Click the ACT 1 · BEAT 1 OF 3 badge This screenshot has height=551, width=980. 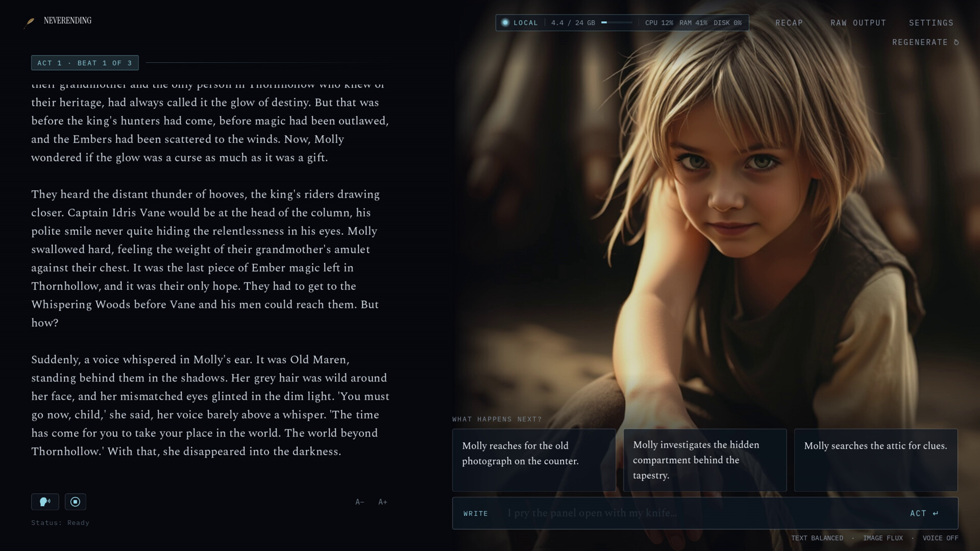pos(85,63)
